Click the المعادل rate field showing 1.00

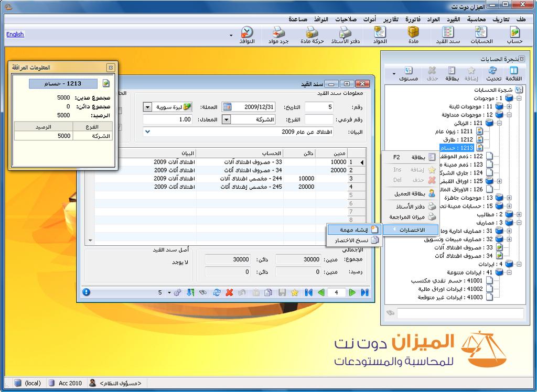click(167, 119)
